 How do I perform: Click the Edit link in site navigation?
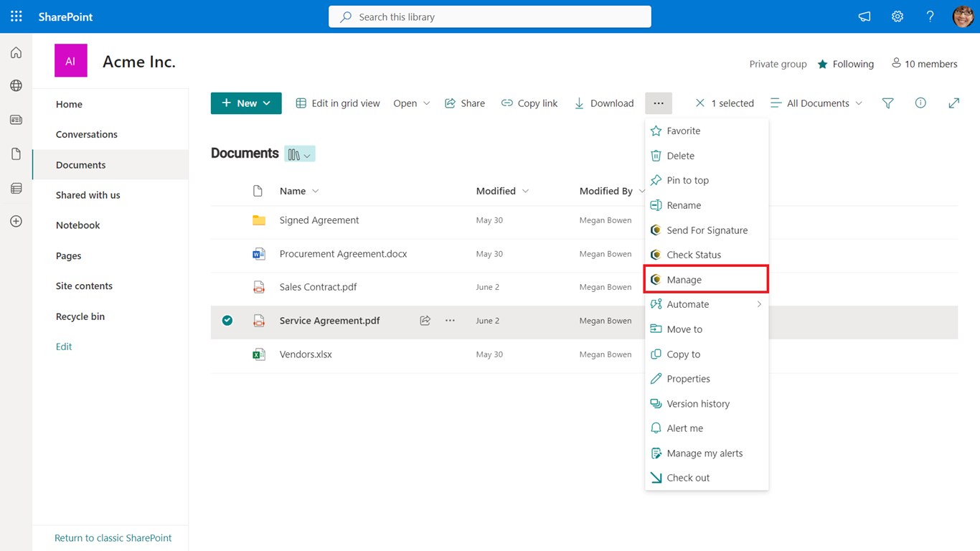(x=64, y=347)
